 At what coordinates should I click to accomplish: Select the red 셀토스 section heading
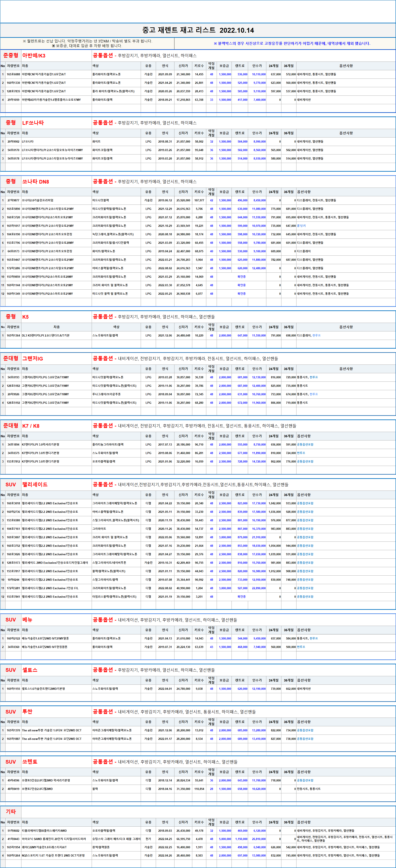pos(30,670)
